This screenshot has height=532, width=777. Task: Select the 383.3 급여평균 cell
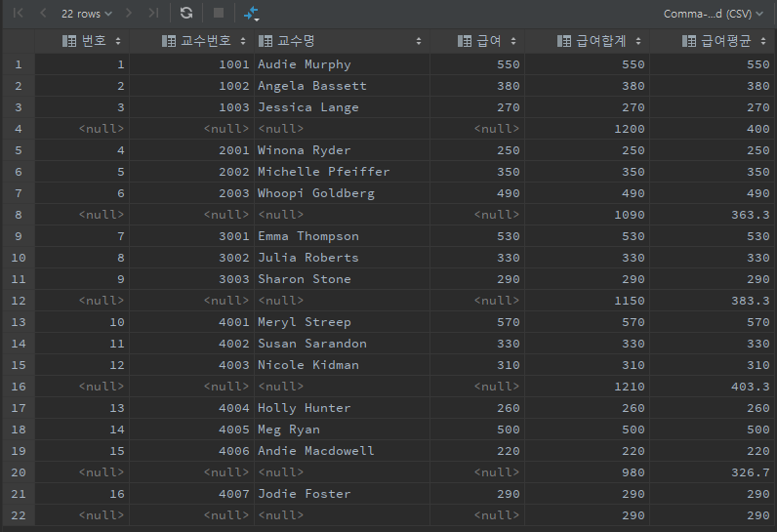pyautogui.click(x=712, y=301)
